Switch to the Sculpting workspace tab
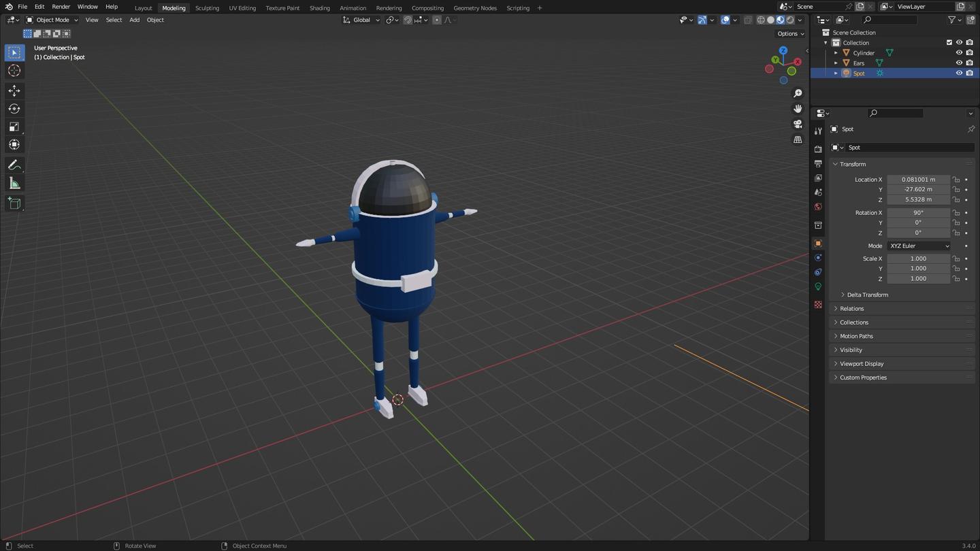This screenshot has width=980, height=551. [207, 8]
